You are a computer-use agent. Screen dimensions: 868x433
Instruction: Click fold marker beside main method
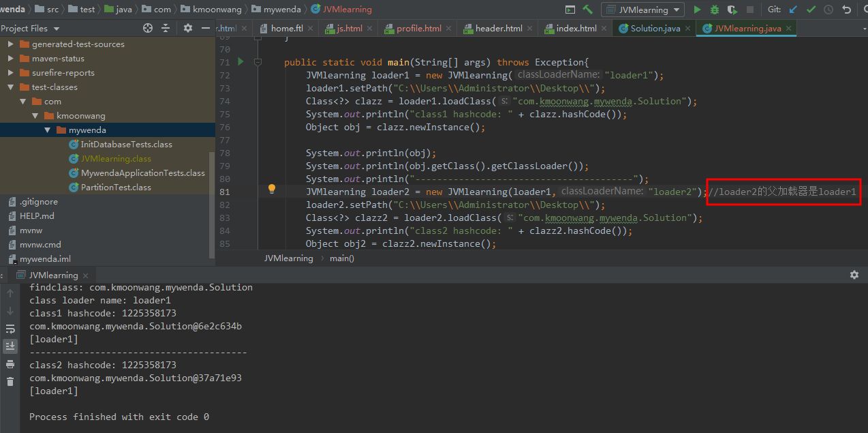pos(258,62)
